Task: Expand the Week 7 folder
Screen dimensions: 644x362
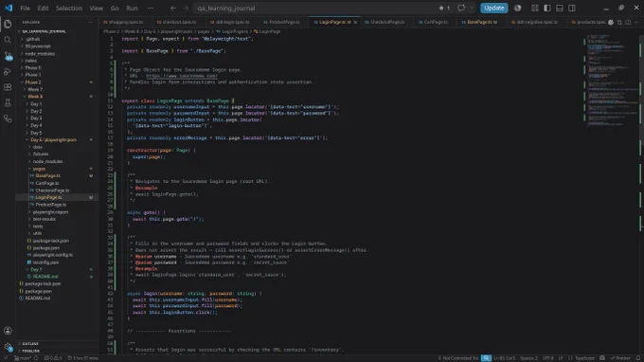Action: (x=57, y=89)
